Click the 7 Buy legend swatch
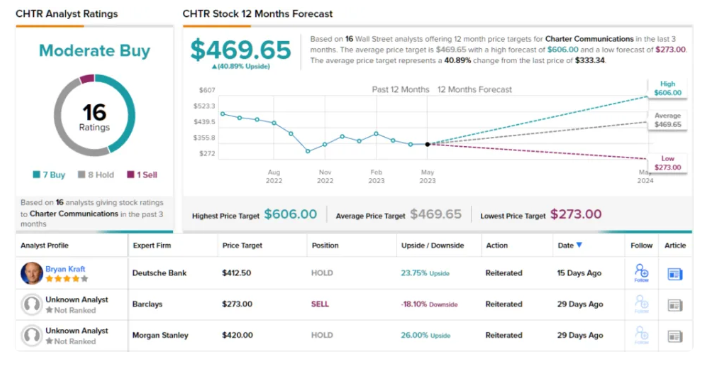The image size is (707, 365). pyautogui.click(x=37, y=174)
